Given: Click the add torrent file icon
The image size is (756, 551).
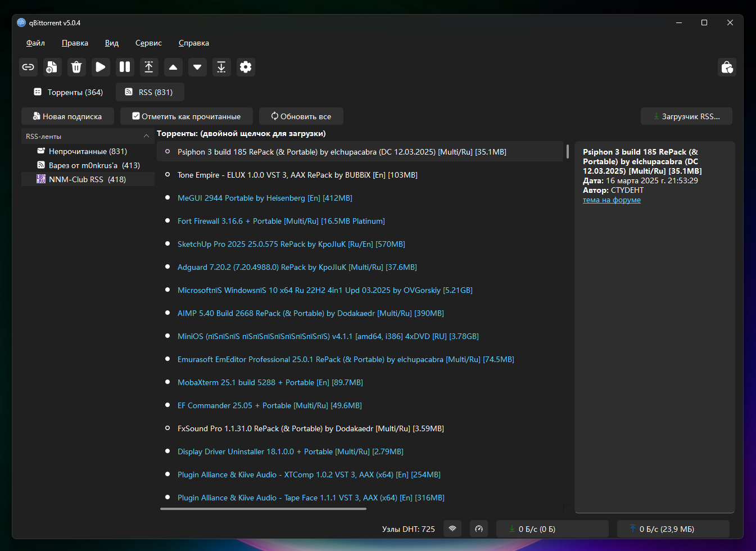Looking at the screenshot, I should (x=52, y=67).
